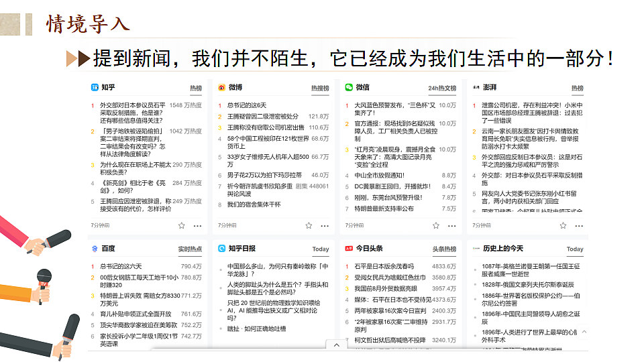Click the 微信 logo icon
644x362 pixels.
click(x=349, y=87)
